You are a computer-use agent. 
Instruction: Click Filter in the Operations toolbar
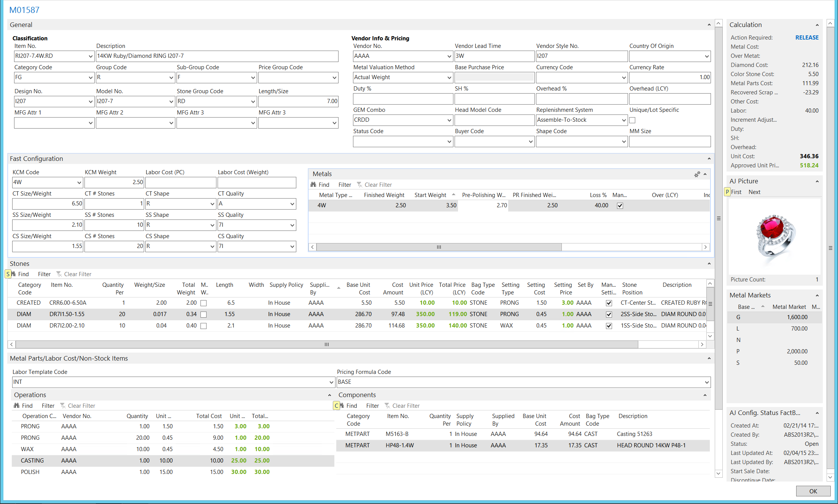48,405
